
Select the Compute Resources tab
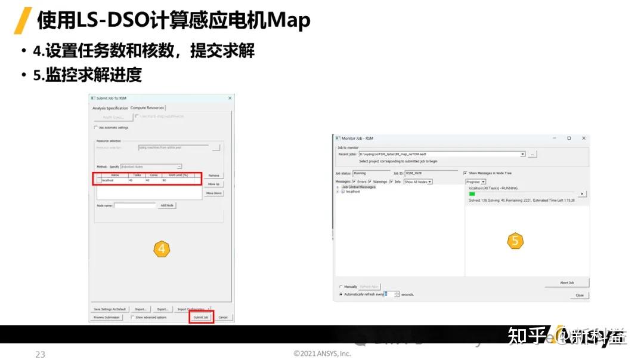point(147,107)
